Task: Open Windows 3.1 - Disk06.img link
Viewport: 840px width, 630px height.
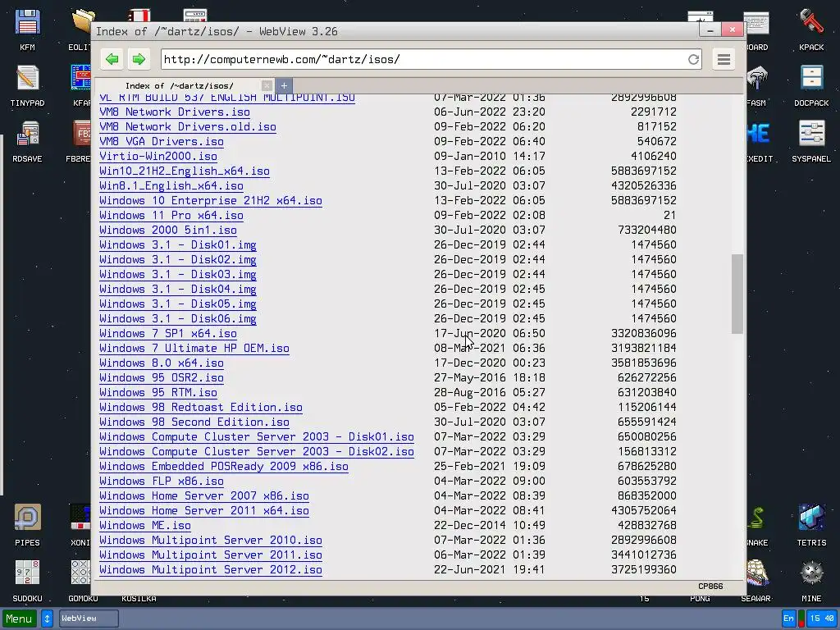Action: point(178,319)
